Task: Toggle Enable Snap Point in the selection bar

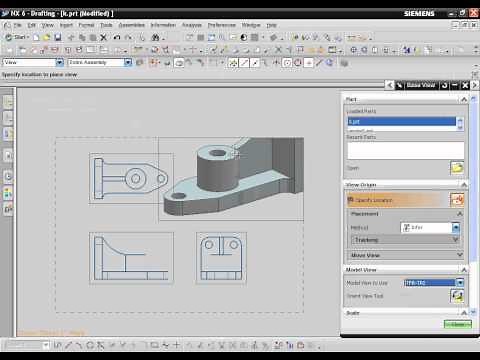Action: point(233,63)
